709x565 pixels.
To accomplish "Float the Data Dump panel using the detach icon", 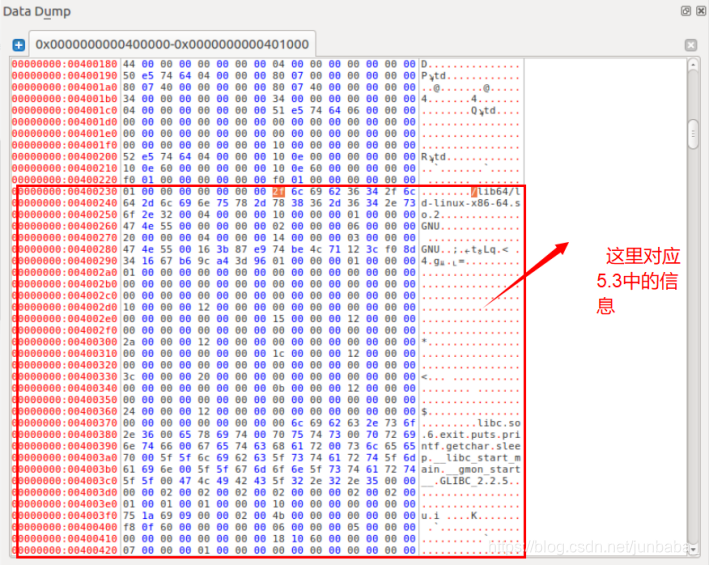I will 686,11.
